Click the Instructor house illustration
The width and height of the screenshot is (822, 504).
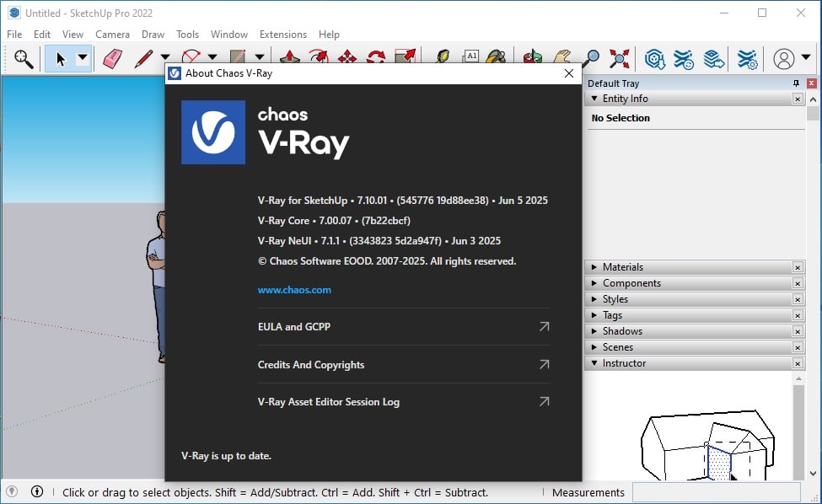pyautogui.click(x=707, y=444)
